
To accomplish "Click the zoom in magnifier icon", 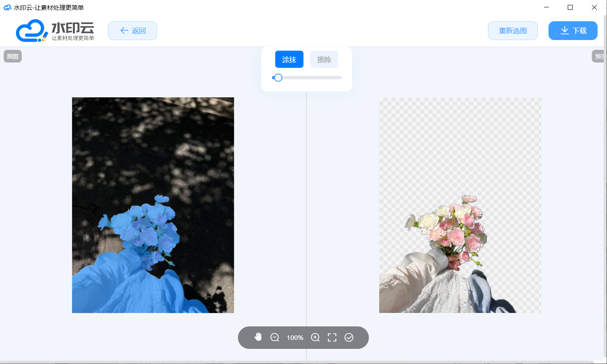I will coord(315,337).
